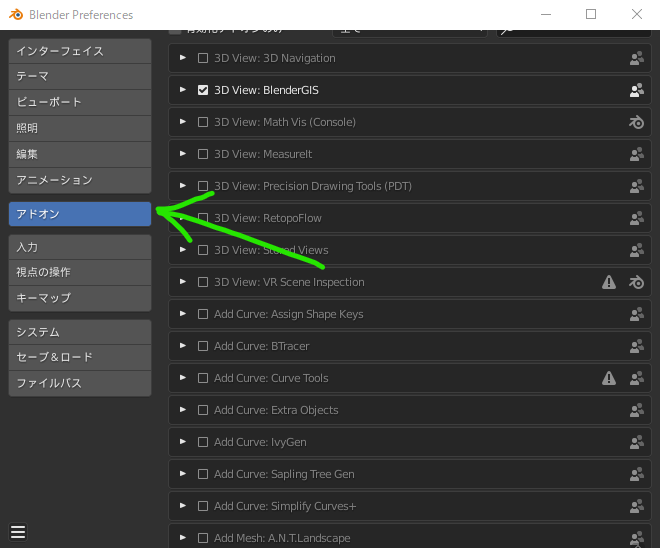Select the アドオン preferences section
660x548 pixels.
click(80, 214)
